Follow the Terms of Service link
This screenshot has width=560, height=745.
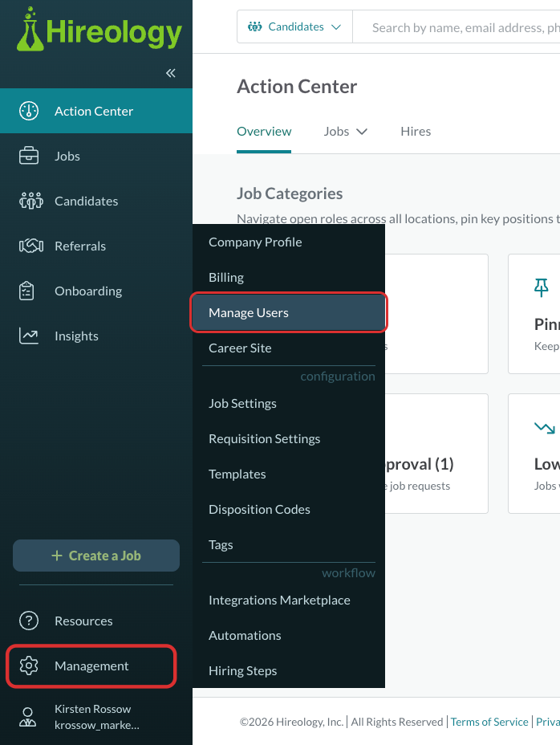point(489,722)
